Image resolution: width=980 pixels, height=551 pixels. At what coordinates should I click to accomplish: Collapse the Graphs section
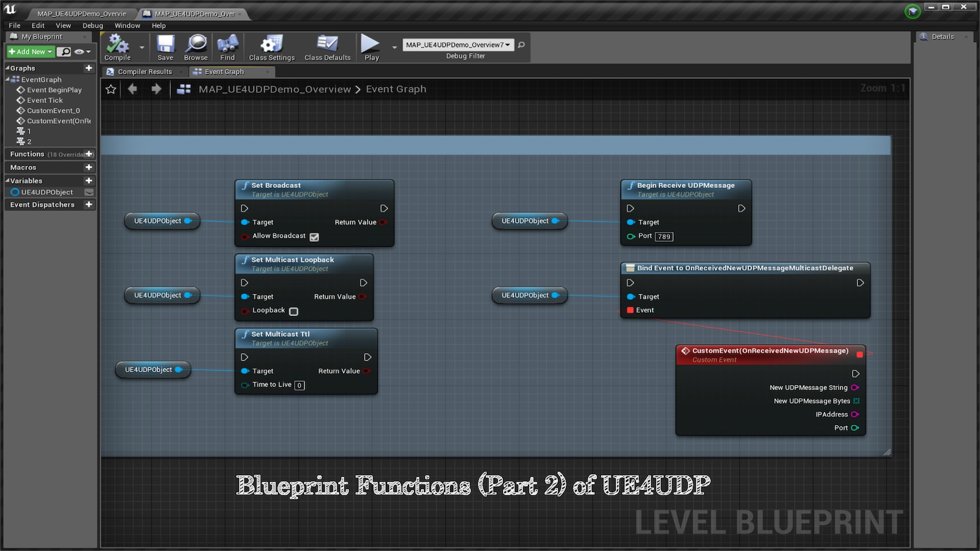coord(9,68)
